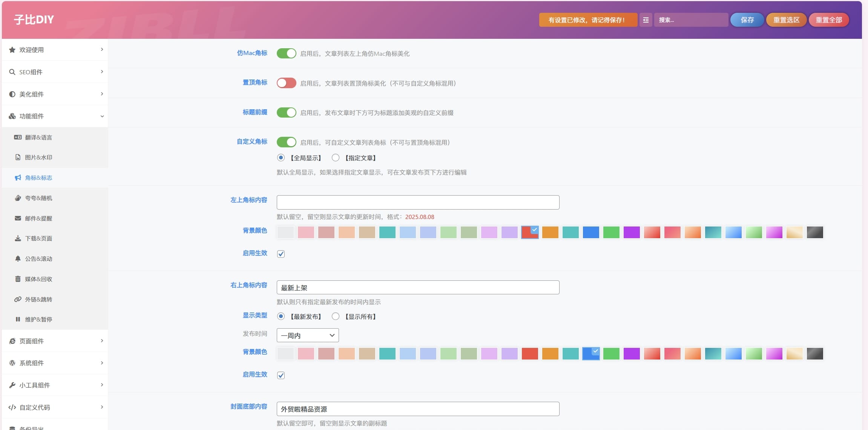
Task: Click the pause icon for 维护&暂停
Action: point(18,319)
